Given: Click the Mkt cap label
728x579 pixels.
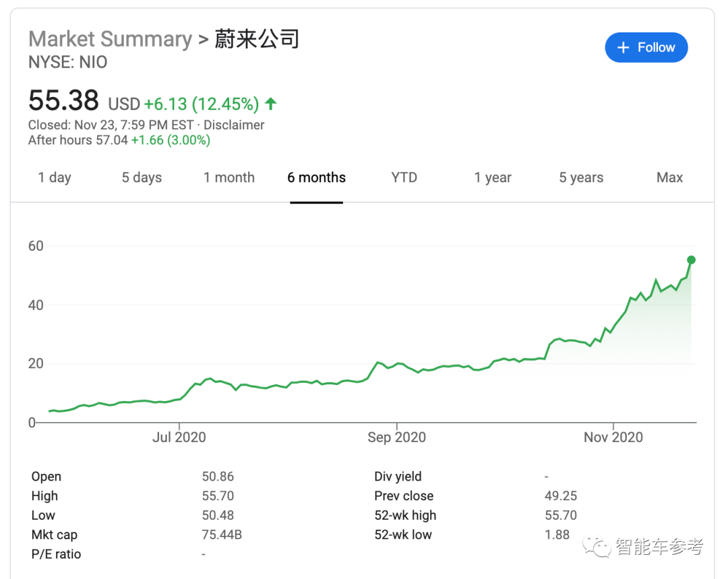Looking at the screenshot, I should 55,535.
